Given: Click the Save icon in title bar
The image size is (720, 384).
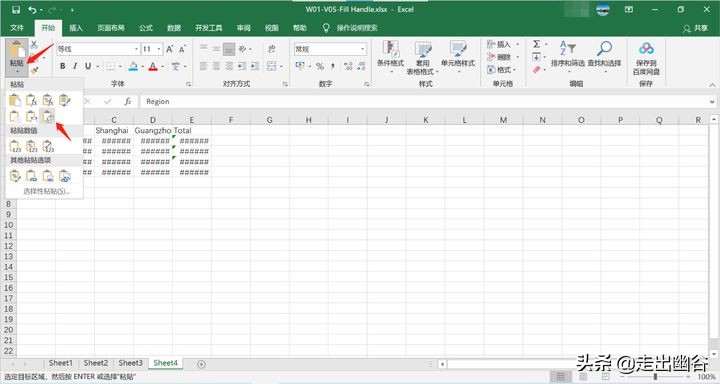Looking at the screenshot, I should pyautogui.click(x=16, y=10).
